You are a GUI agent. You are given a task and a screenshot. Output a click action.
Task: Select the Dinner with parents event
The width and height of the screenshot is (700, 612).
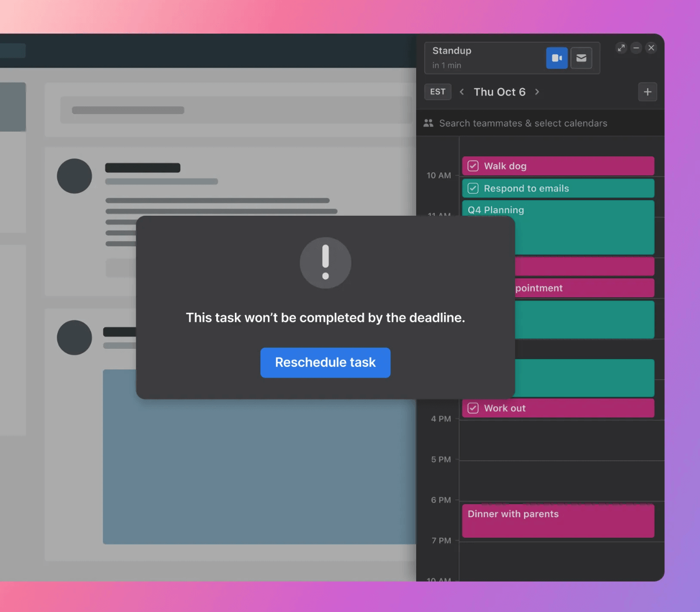click(x=558, y=521)
